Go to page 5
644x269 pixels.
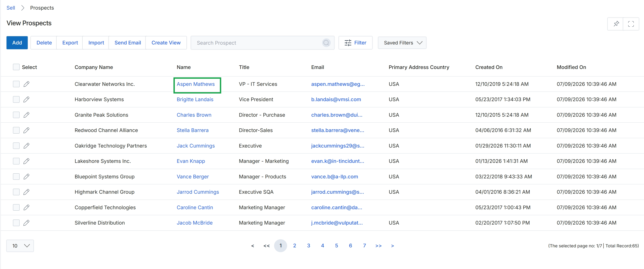(336, 246)
